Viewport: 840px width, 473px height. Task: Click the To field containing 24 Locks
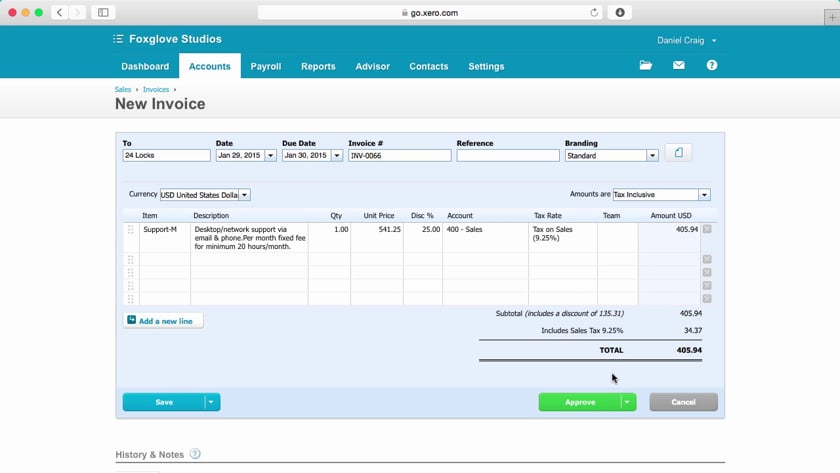point(166,155)
